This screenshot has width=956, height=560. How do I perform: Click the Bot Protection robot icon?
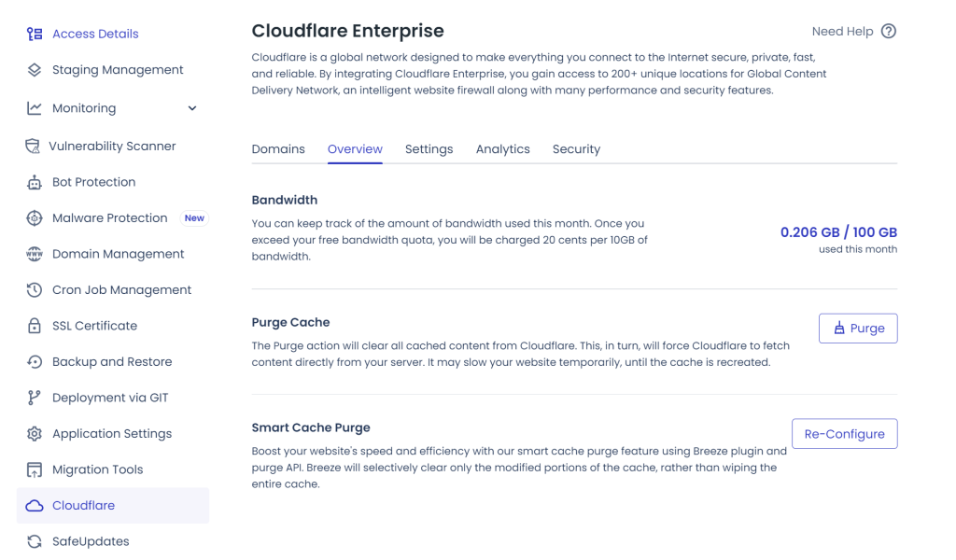(x=35, y=183)
